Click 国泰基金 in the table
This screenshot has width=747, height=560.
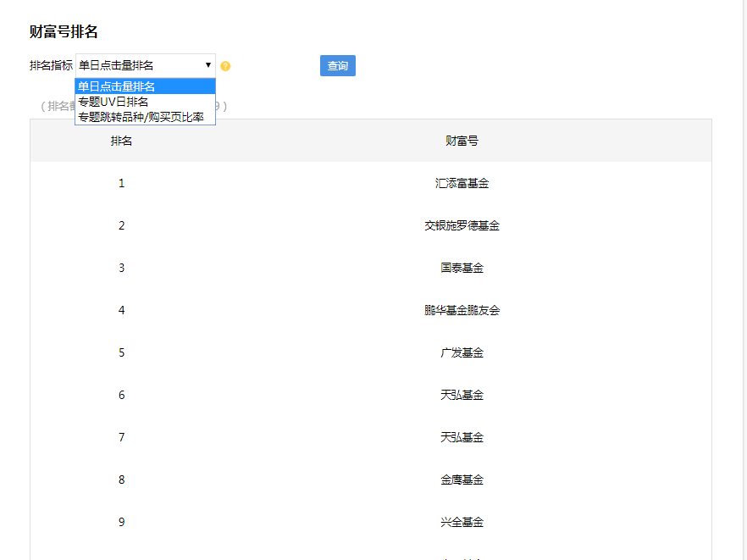click(x=462, y=268)
